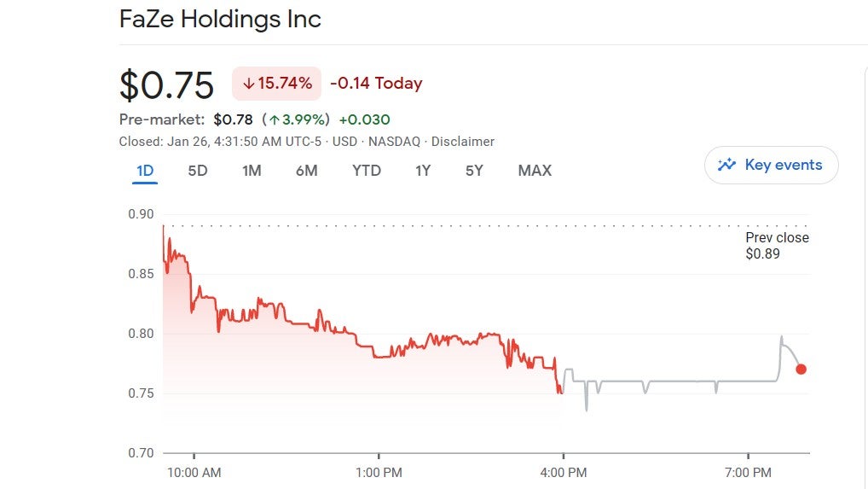Click the chart at 4:00 PM marker
The image size is (868, 489).
(564, 472)
